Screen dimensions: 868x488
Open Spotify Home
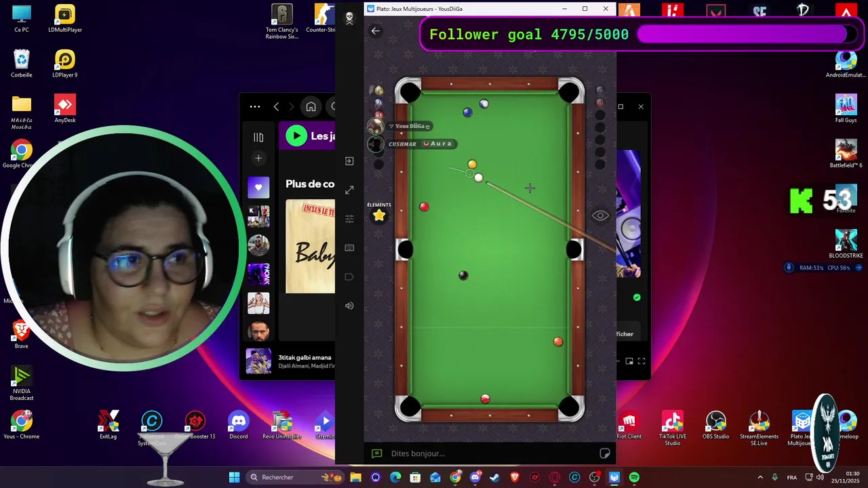(x=311, y=106)
